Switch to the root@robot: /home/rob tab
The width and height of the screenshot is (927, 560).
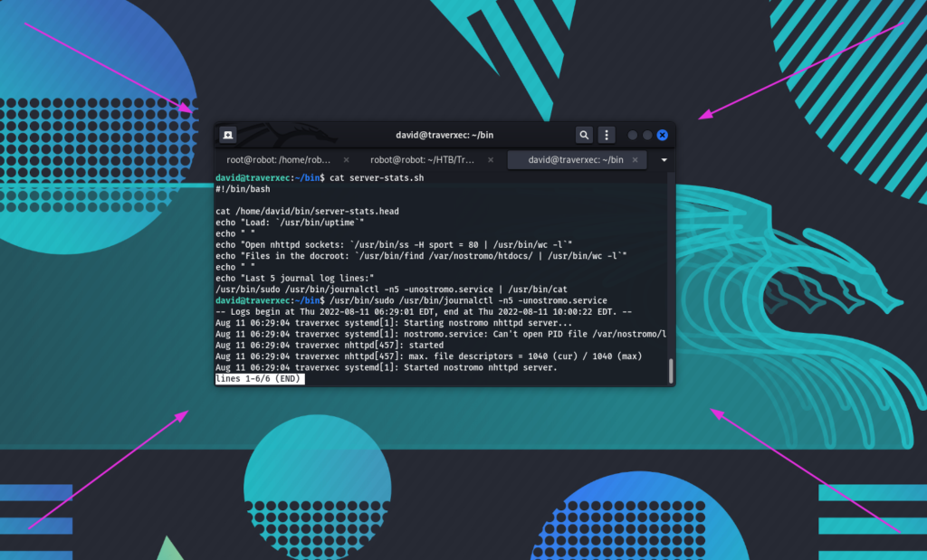[276, 160]
